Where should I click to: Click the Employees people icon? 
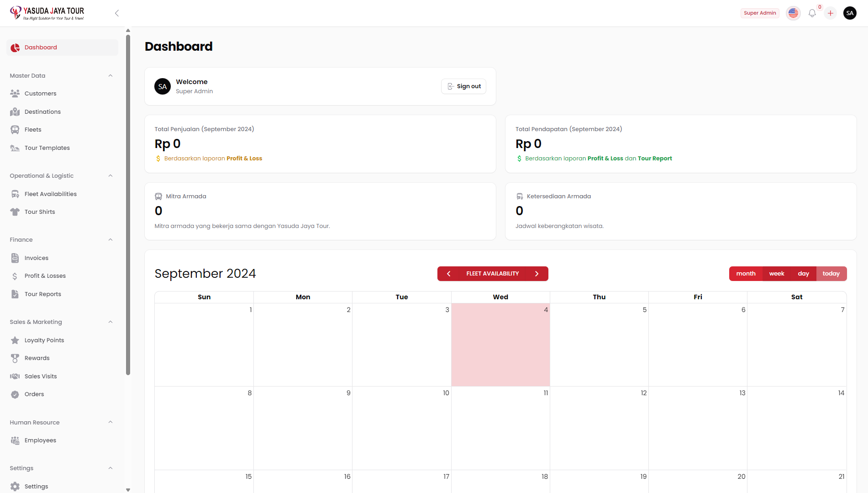tap(15, 440)
